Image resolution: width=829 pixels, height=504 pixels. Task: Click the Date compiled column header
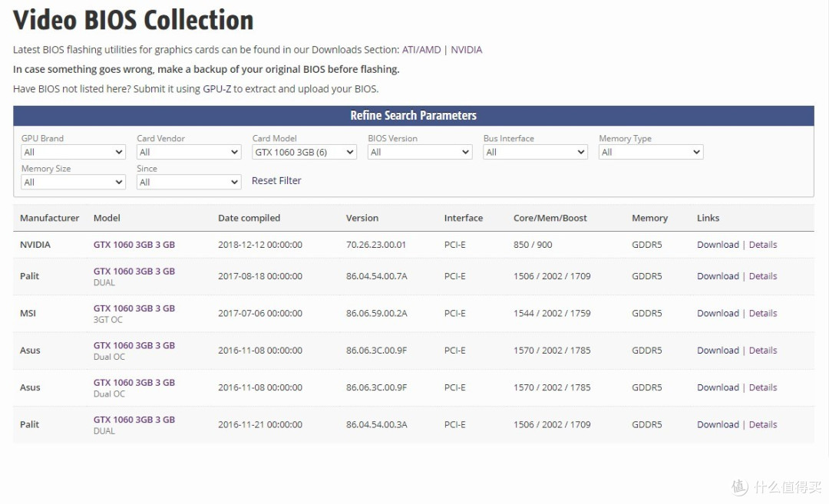coord(249,218)
